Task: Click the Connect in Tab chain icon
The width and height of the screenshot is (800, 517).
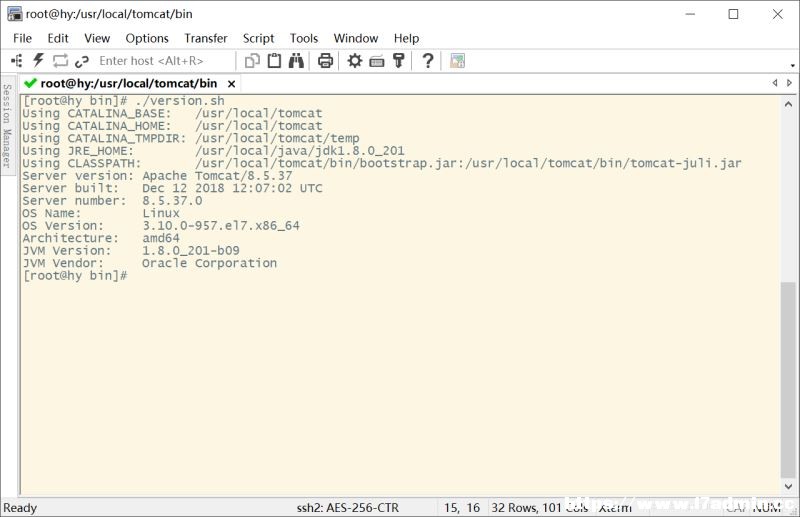Action: (82, 61)
